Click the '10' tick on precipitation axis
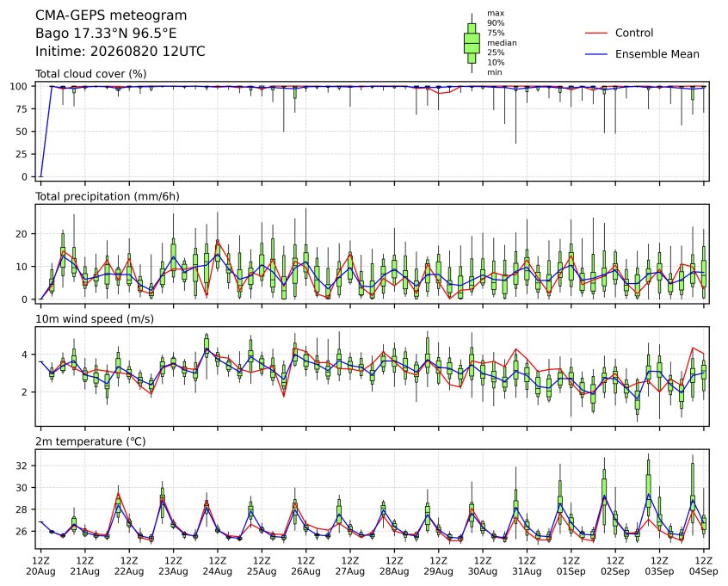The height and width of the screenshot is (586, 728). click(22, 267)
